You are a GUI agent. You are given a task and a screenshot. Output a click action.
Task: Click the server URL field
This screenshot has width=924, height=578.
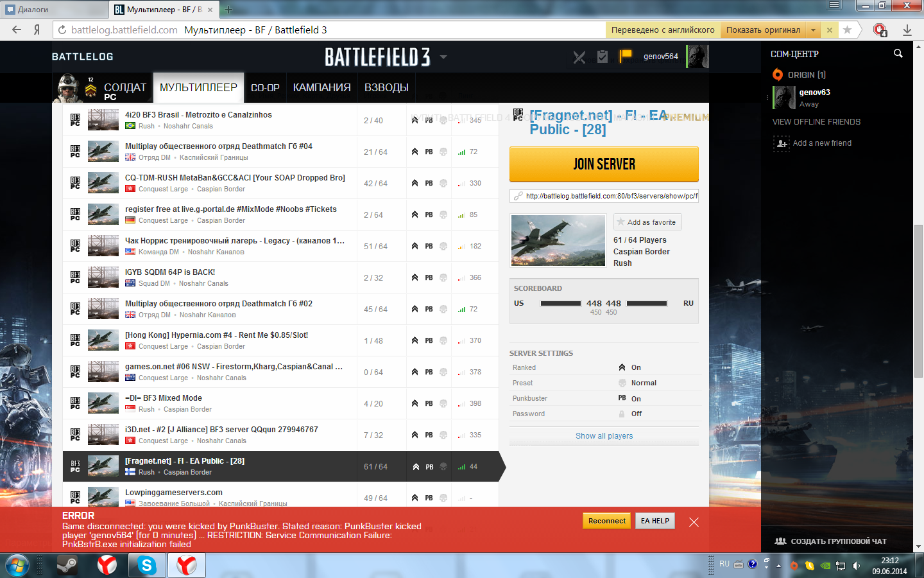pos(604,196)
